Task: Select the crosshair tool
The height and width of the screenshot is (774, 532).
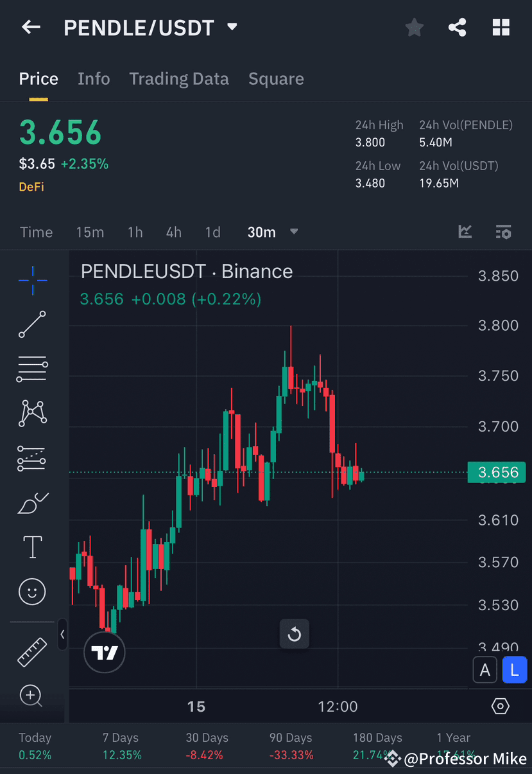Action: [x=31, y=279]
